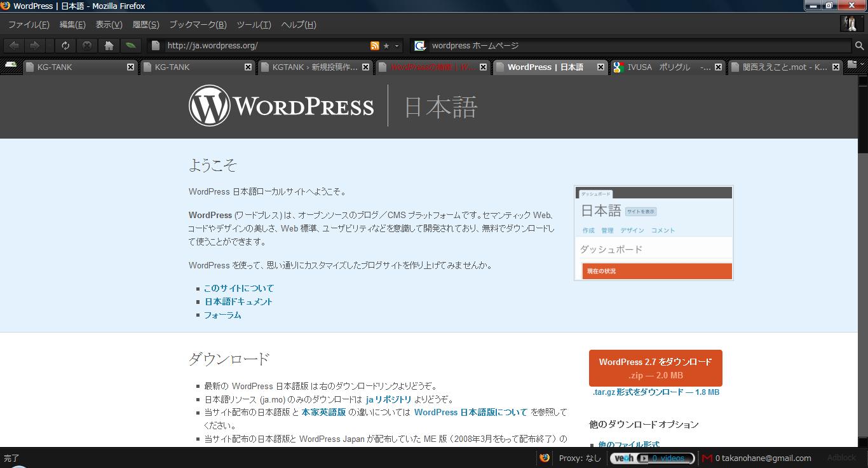Open the Home page button
The image size is (868, 468).
coord(109,46)
